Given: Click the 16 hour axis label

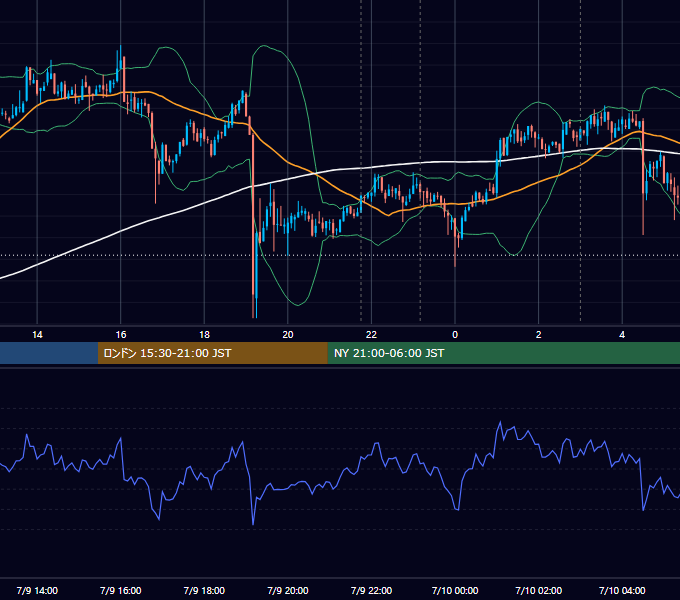Looking at the screenshot, I should [121, 335].
